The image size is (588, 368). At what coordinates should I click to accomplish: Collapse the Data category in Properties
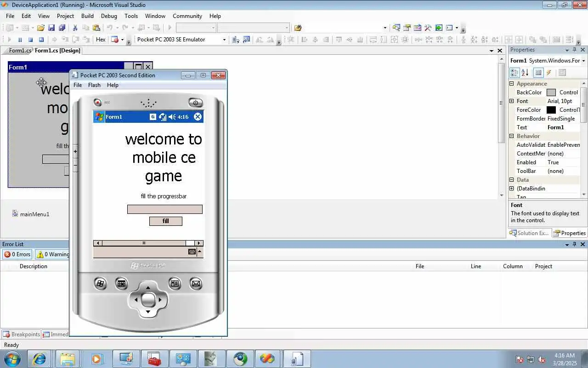(x=512, y=180)
